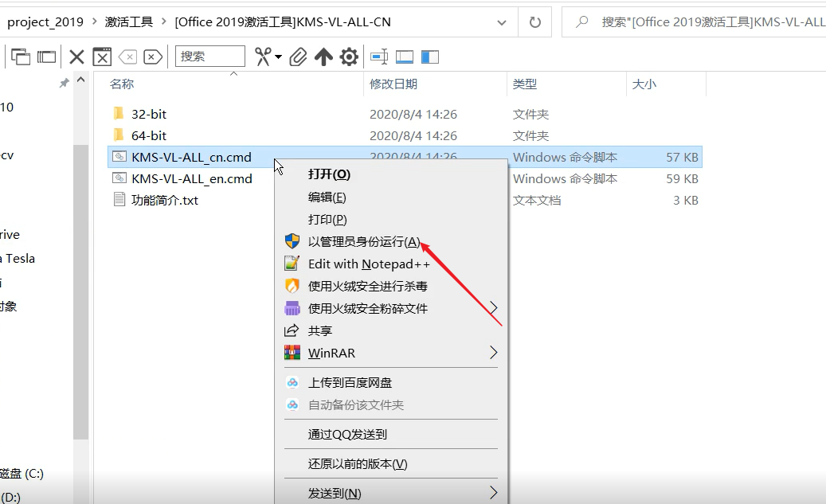The image size is (826, 504).
Task: Sort by 修改日期 column header
Action: tap(393, 84)
